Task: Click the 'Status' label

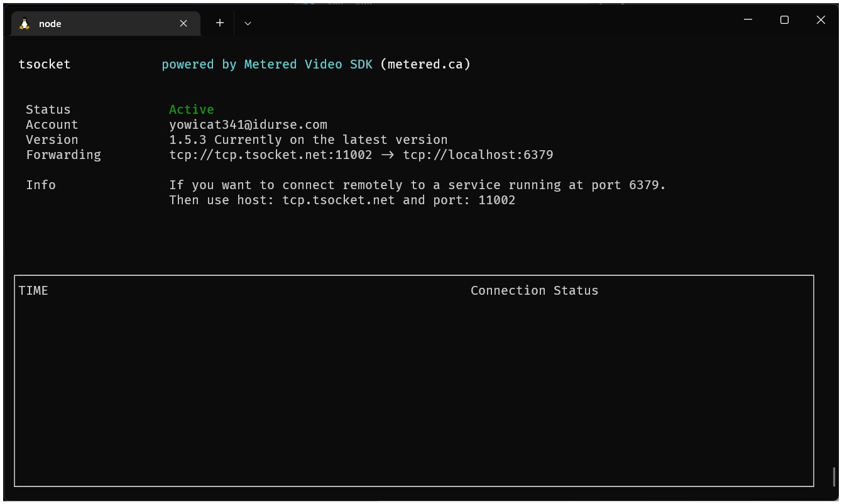Action: 48,109
